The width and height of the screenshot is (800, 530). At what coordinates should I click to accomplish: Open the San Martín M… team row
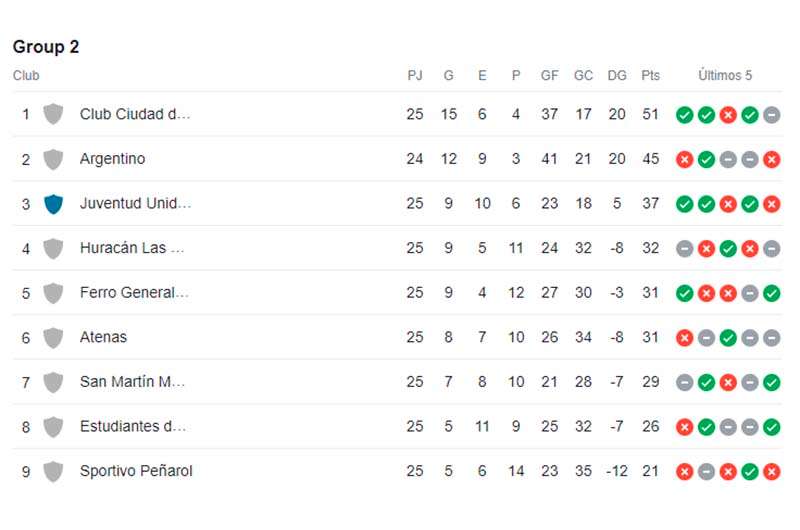[x=397, y=382]
